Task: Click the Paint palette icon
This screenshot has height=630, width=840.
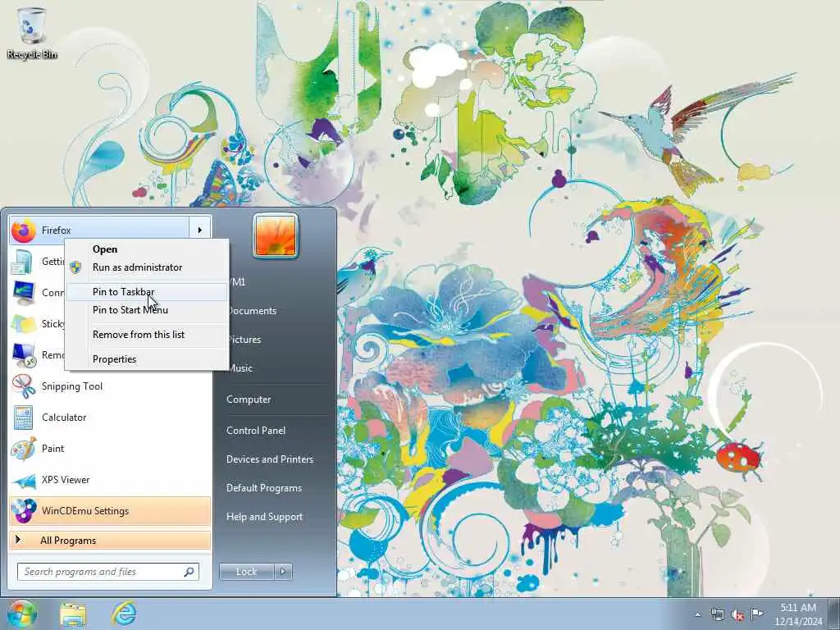Action: point(24,449)
